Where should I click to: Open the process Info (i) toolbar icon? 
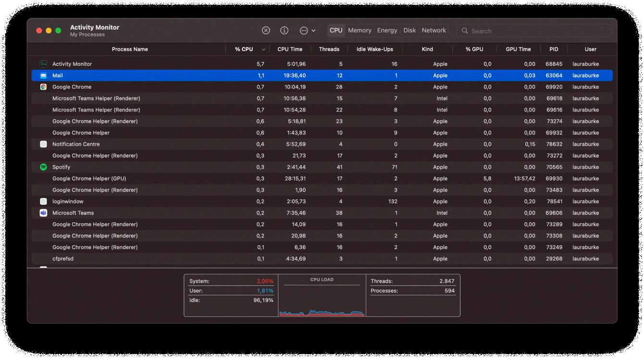point(285,30)
